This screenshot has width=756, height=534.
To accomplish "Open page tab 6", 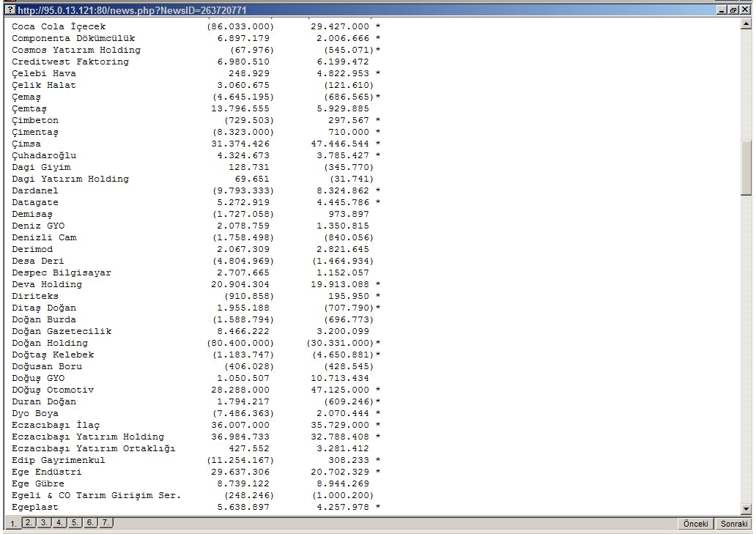I will pos(89,522).
